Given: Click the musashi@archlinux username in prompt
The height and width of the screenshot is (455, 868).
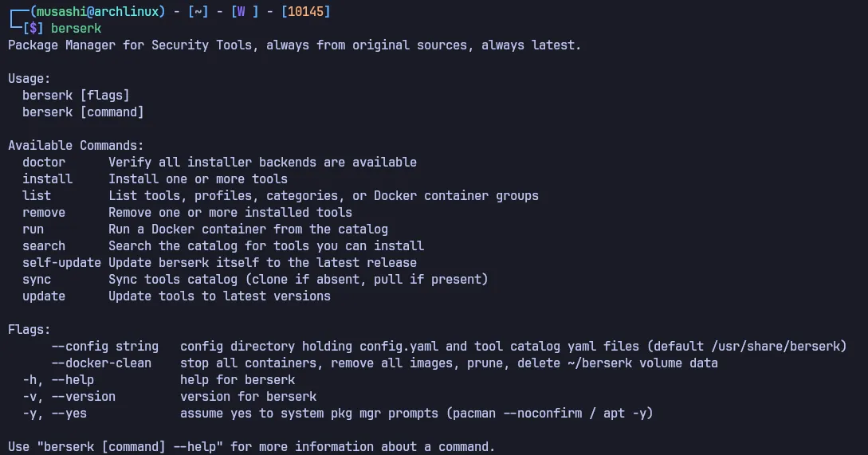Looking at the screenshot, I should [x=98, y=12].
